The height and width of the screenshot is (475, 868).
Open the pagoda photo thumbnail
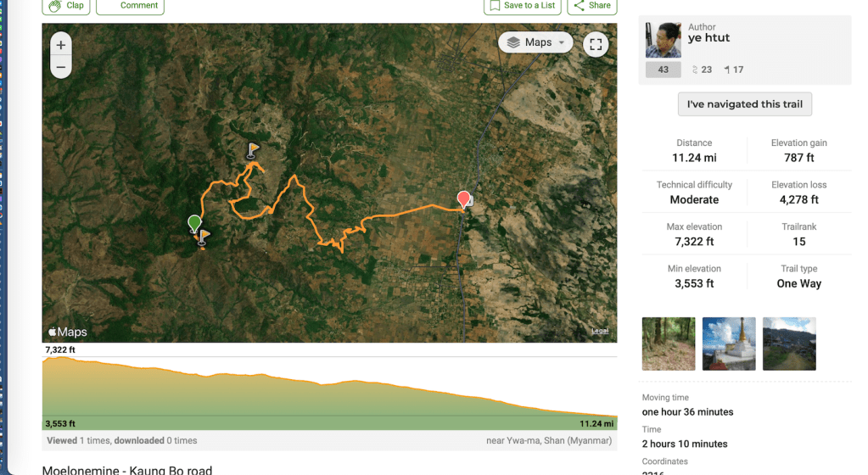pyautogui.click(x=729, y=344)
